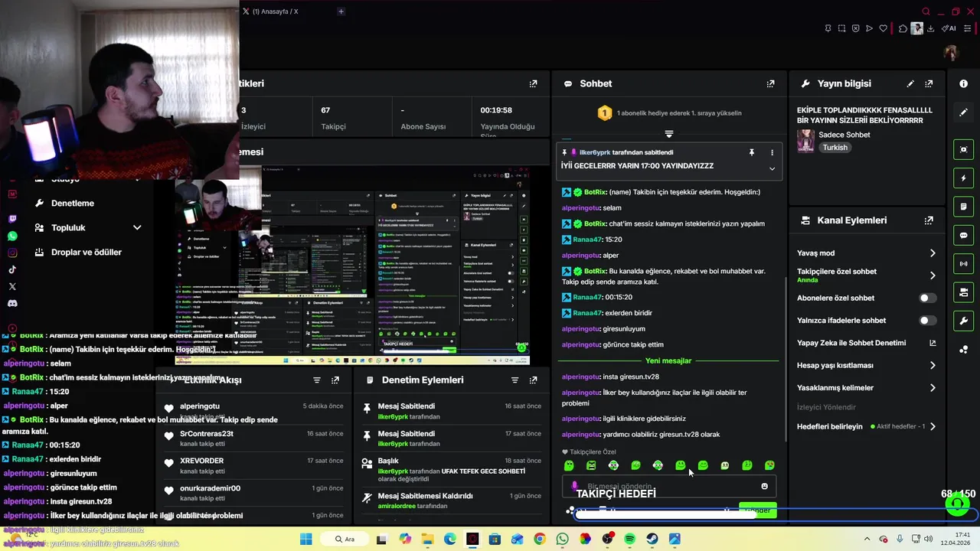Open the Windows Start button
This screenshot has height=551, width=980.
(305, 539)
